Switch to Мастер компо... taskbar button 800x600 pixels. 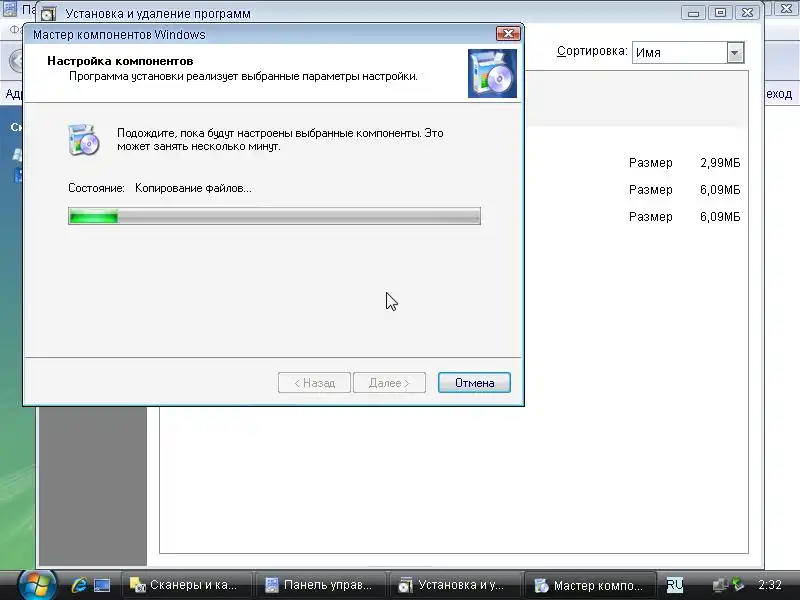[x=590, y=585]
